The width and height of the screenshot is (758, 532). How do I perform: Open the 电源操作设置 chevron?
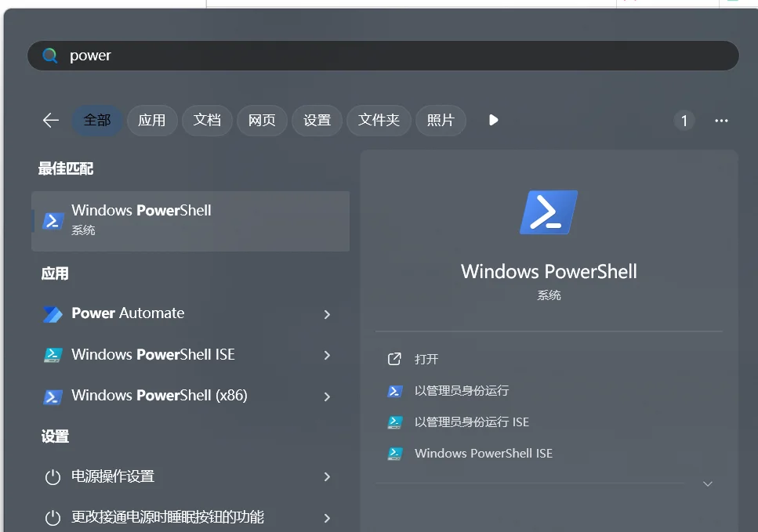point(327,477)
